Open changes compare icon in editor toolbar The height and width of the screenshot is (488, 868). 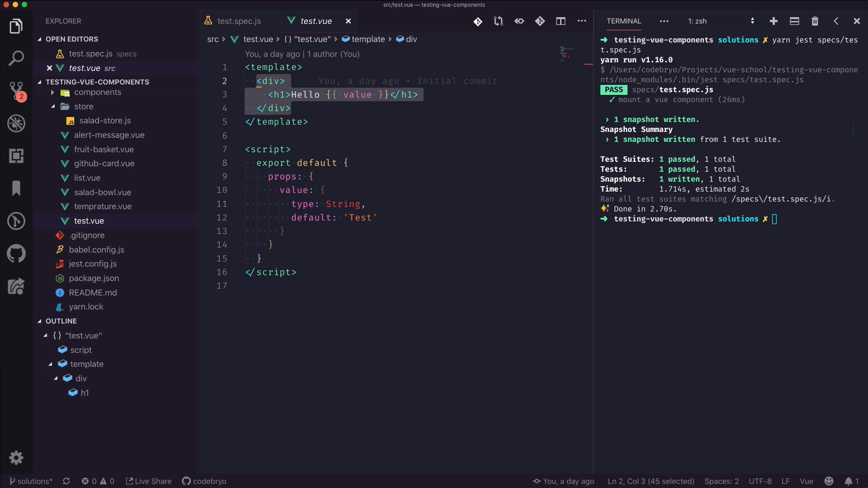coord(499,21)
